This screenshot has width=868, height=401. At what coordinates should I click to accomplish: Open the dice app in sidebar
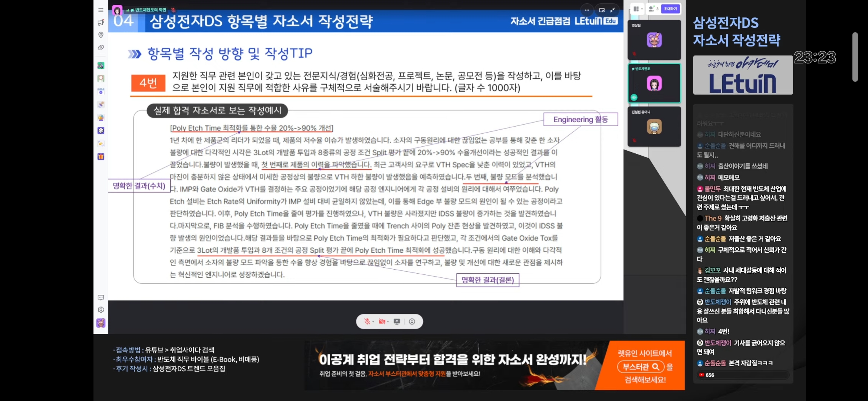tap(101, 131)
